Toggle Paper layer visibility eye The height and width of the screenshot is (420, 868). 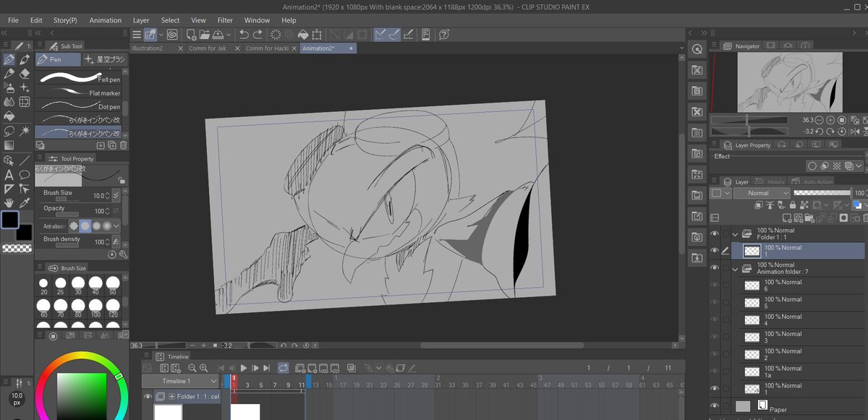click(x=715, y=406)
